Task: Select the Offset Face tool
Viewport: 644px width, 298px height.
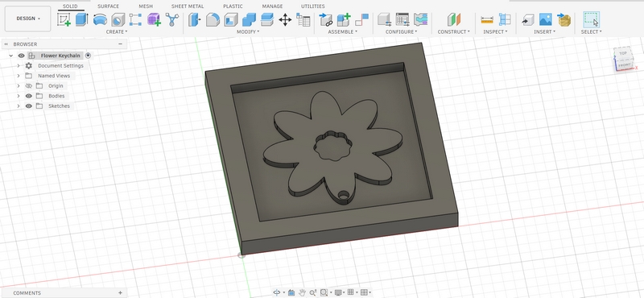Action: (267, 19)
